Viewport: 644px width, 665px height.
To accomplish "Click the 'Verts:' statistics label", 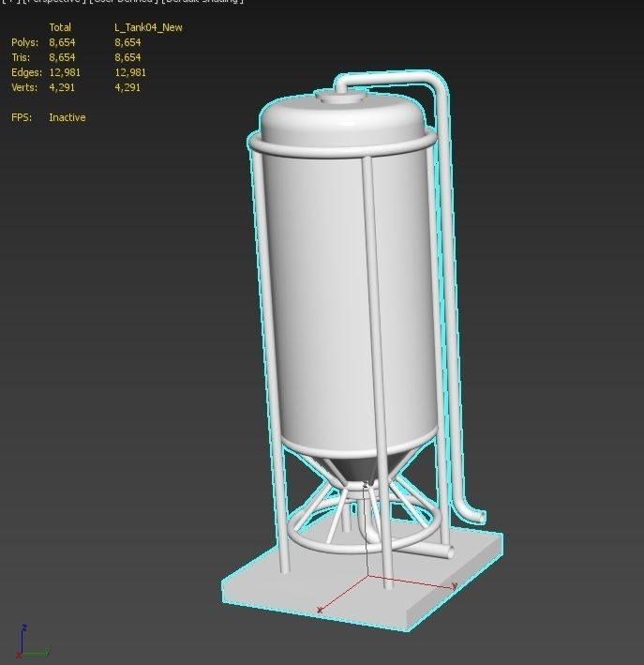I will click(x=24, y=87).
